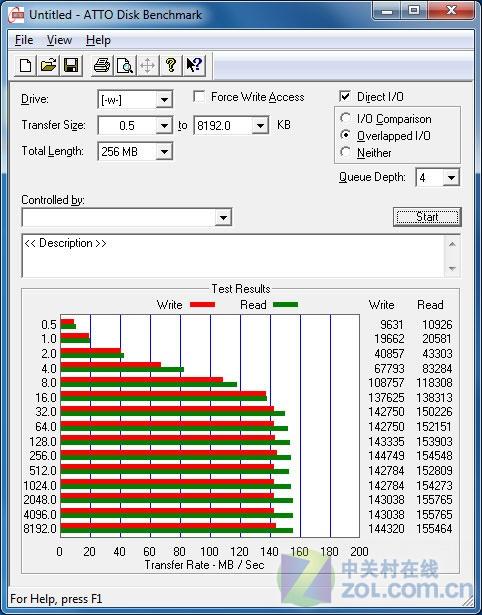Click the read value 150226
Image resolution: width=482 pixels, height=615 pixels.
[434, 412]
